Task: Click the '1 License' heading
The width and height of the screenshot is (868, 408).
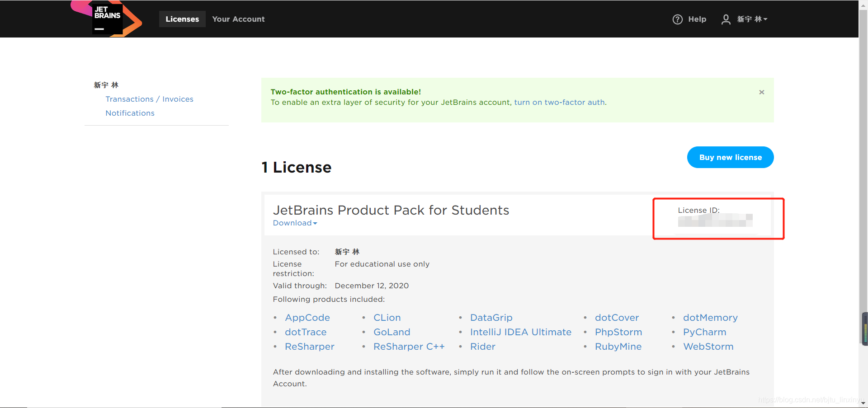Action: click(x=297, y=167)
